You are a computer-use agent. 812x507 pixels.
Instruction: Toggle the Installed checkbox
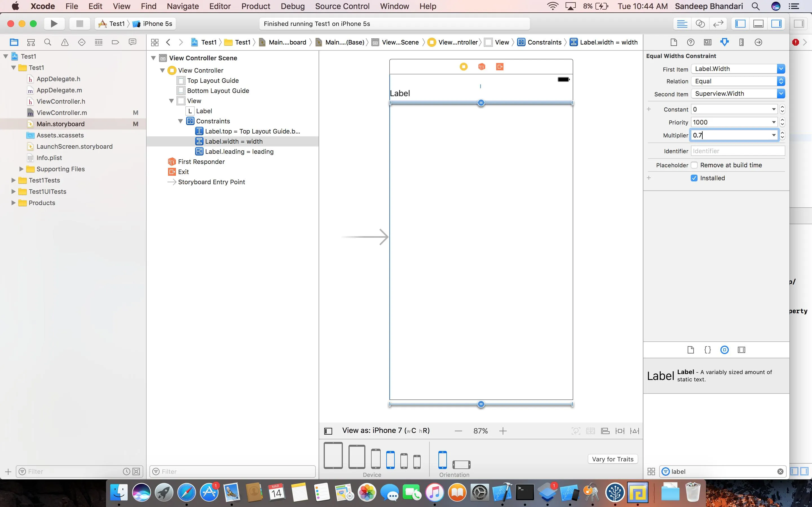click(x=694, y=178)
